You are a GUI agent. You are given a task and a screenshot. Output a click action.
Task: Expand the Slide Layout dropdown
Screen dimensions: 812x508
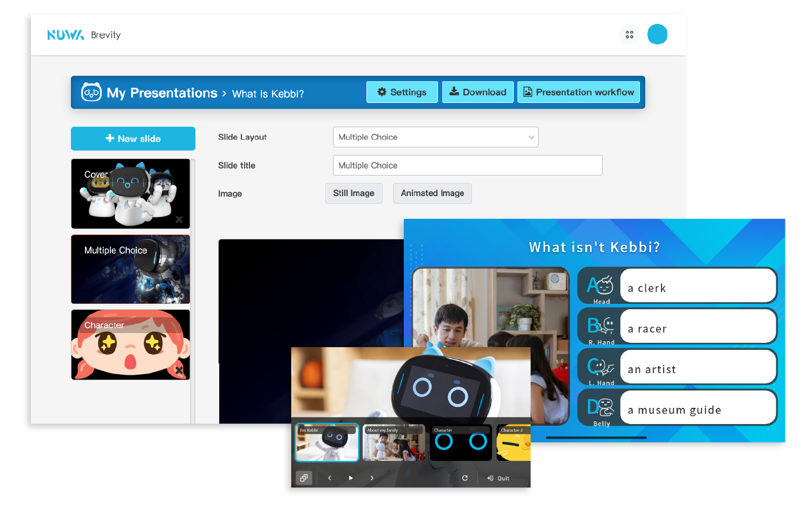tap(436, 137)
